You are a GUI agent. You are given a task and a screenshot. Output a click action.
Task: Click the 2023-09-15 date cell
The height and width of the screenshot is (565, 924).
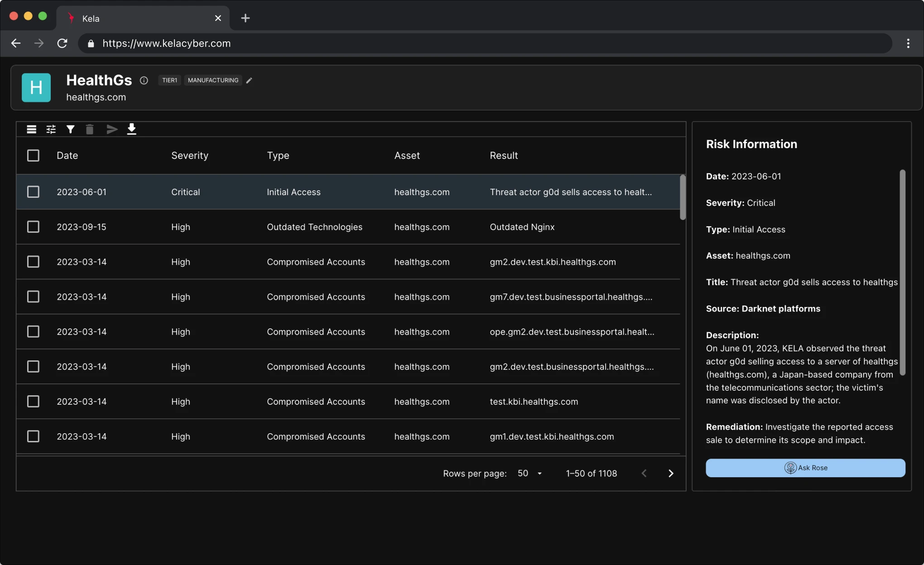(82, 227)
